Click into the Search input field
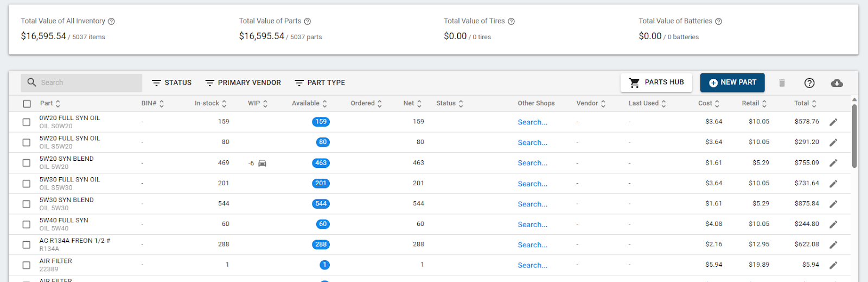 pyautogui.click(x=87, y=83)
